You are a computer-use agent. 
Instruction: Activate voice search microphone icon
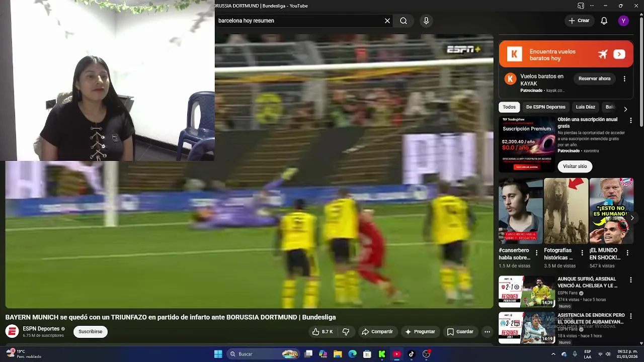pyautogui.click(x=426, y=21)
